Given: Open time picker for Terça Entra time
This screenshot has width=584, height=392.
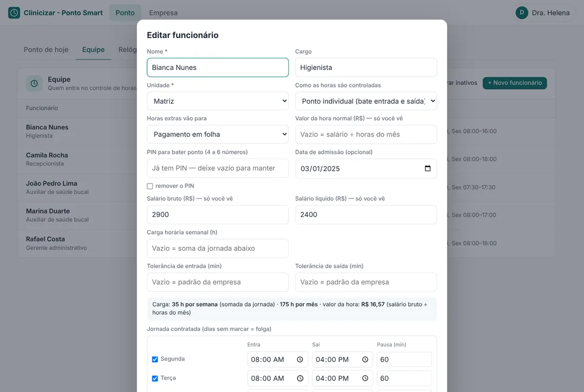Looking at the screenshot, I should click(x=300, y=378).
